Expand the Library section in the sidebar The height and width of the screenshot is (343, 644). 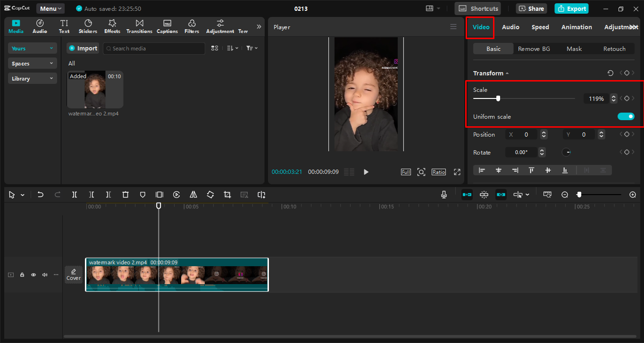(32, 78)
